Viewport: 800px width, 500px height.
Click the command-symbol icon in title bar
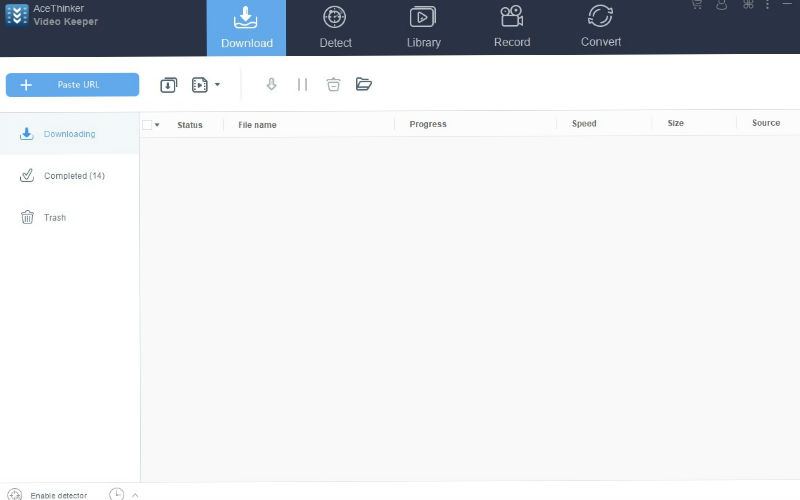(748, 5)
